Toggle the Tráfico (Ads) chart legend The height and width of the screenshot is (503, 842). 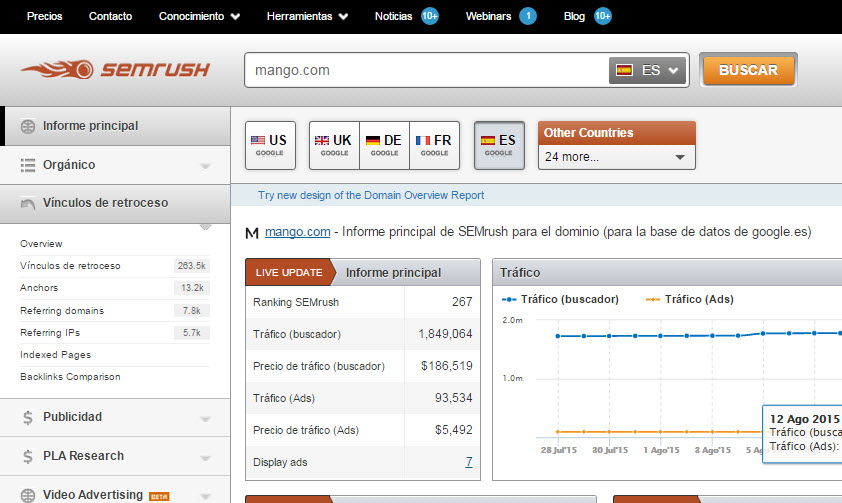point(689,299)
